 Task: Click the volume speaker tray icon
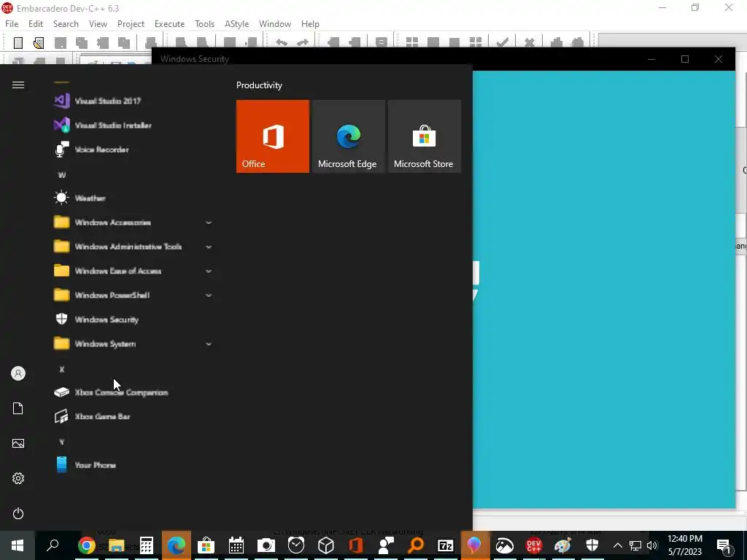pyautogui.click(x=652, y=545)
